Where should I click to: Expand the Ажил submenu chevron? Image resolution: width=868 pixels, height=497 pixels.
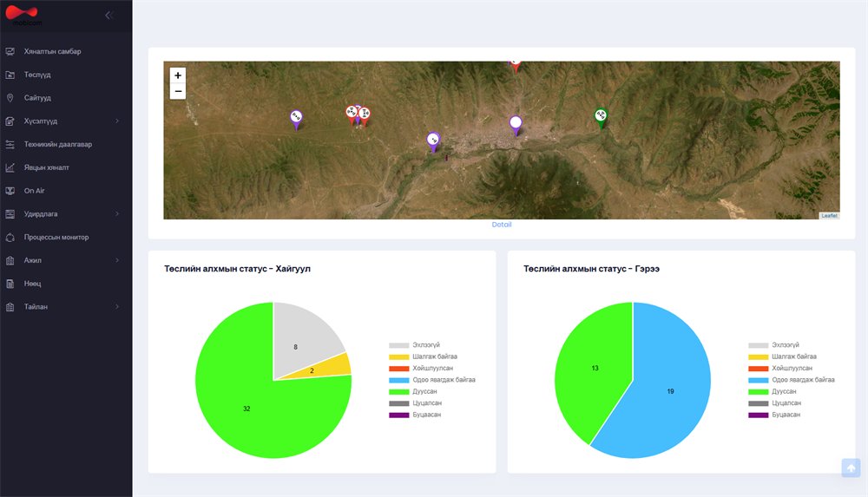pos(117,261)
